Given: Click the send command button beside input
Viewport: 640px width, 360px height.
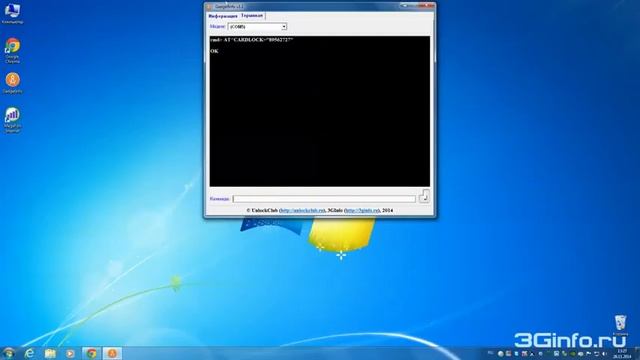Looking at the screenshot, I should pos(424,197).
